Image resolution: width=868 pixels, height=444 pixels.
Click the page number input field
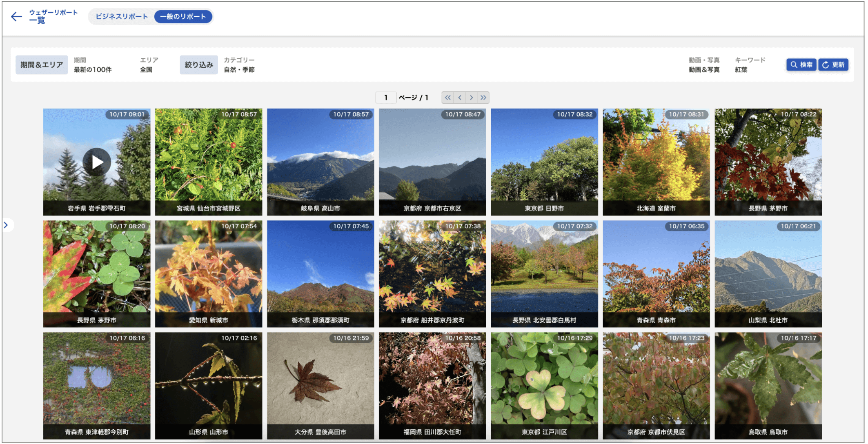386,98
